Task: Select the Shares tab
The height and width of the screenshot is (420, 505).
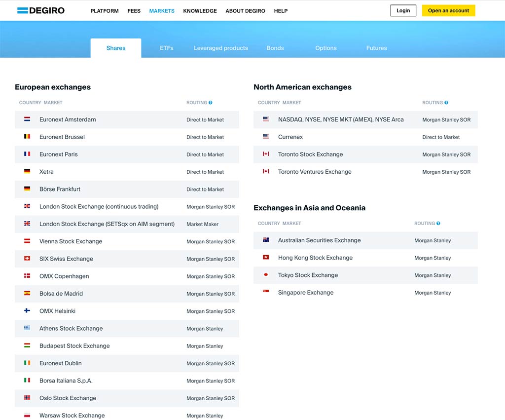Action: [116, 48]
